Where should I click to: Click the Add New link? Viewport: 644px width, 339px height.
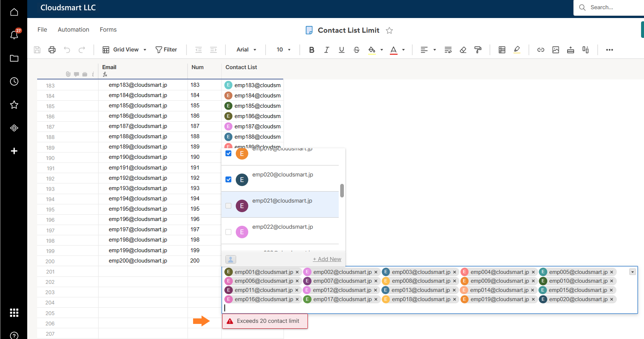(327, 259)
